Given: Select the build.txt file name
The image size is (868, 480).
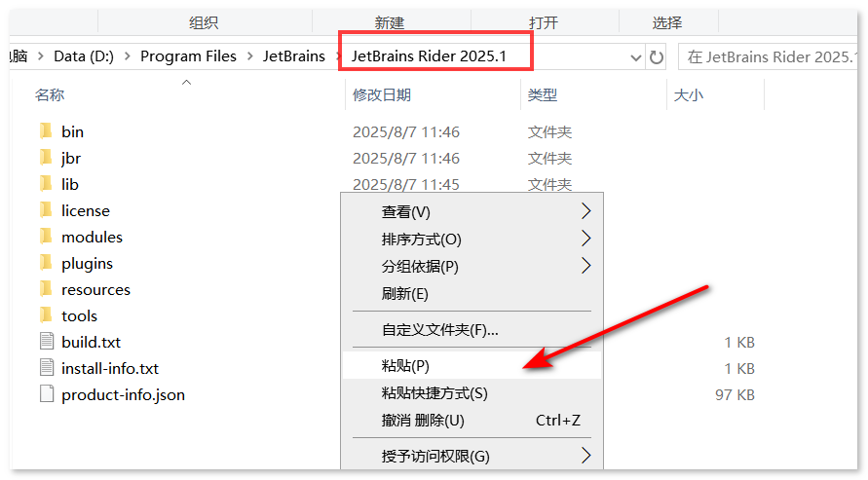Looking at the screenshot, I should click(x=91, y=342).
